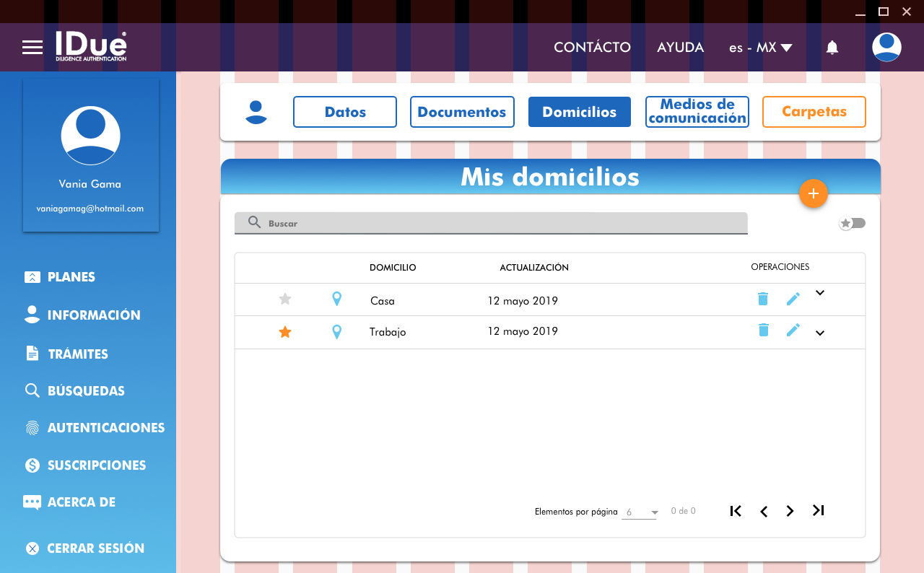Click the CONTÁCTO link

(x=592, y=48)
